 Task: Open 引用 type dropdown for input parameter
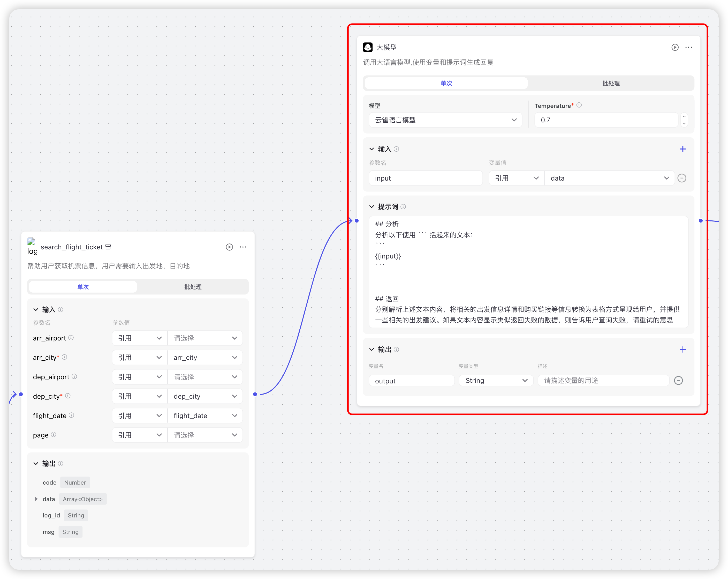516,178
